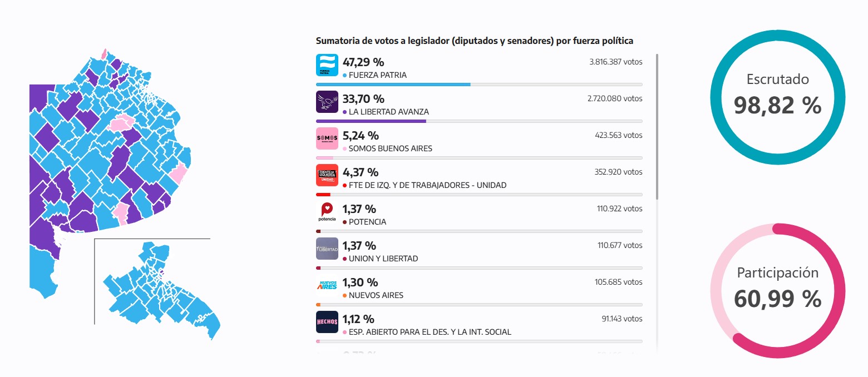
Task: Click La Libertad Avanza purple vote bar
Action: tap(371, 121)
